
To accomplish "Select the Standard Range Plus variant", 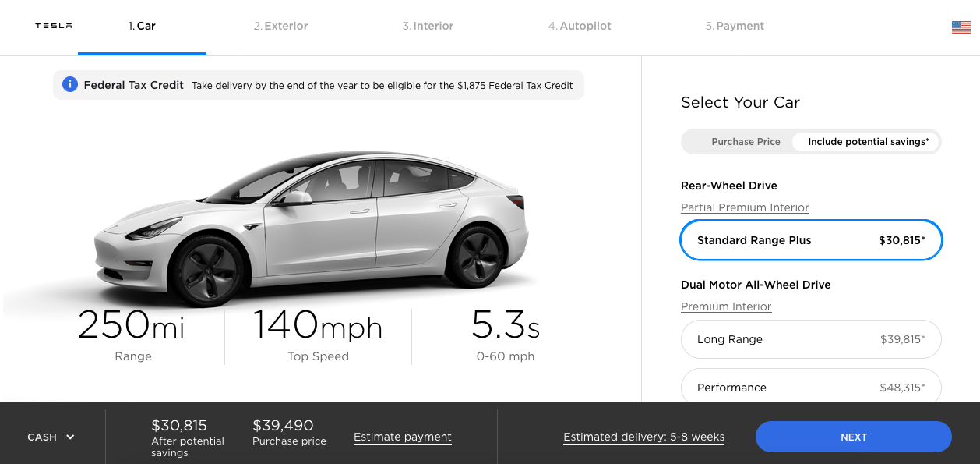I will 811,240.
